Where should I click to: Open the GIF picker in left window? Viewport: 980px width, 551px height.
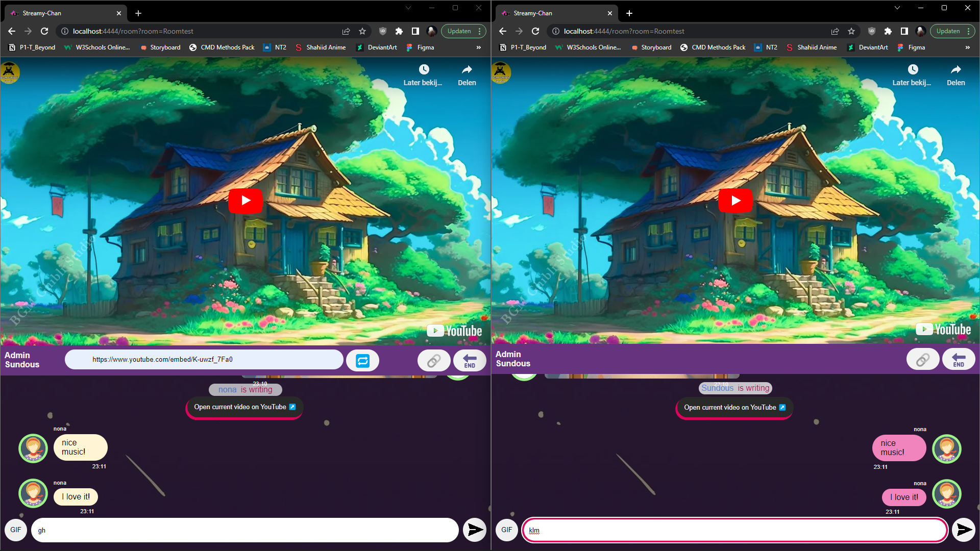[x=16, y=530]
